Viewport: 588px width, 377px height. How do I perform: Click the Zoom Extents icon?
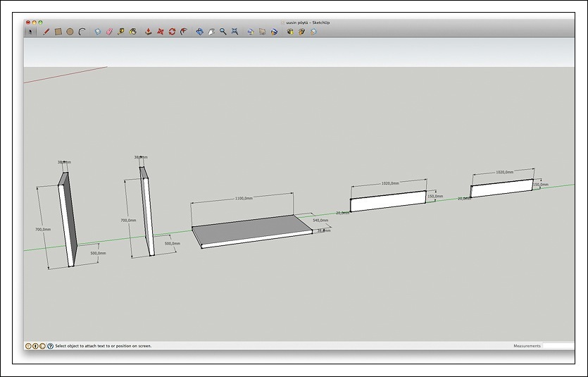pos(234,32)
